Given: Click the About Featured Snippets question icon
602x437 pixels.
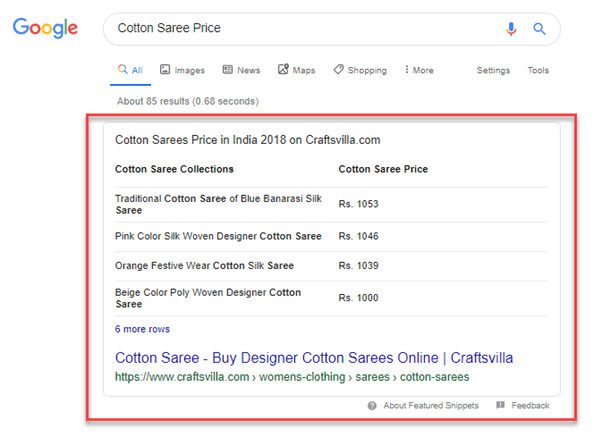Looking at the screenshot, I should 372,406.
